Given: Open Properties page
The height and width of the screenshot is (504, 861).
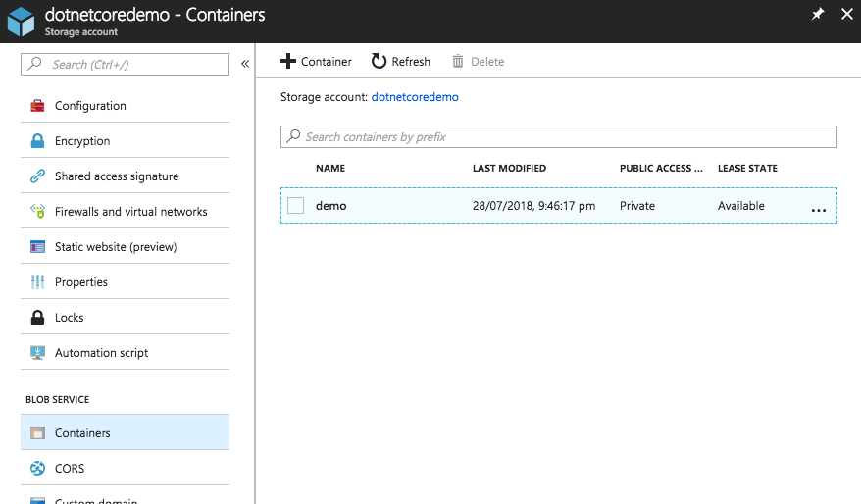Looking at the screenshot, I should [x=125, y=282].
